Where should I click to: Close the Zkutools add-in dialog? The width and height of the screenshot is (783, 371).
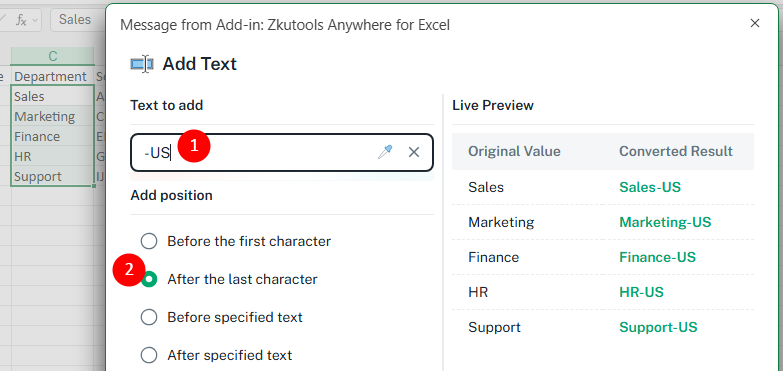(x=755, y=23)
